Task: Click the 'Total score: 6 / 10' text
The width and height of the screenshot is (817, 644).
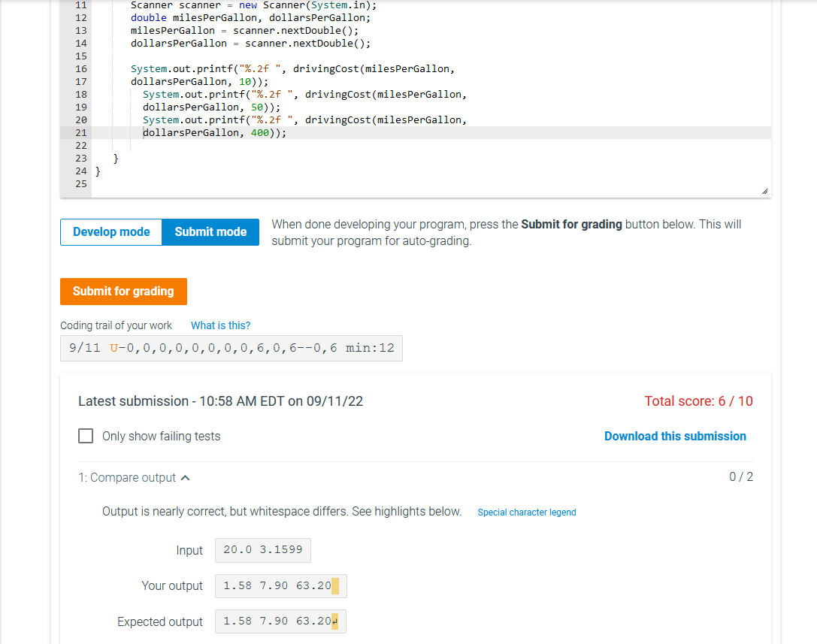Action: [x=698, y=401]
